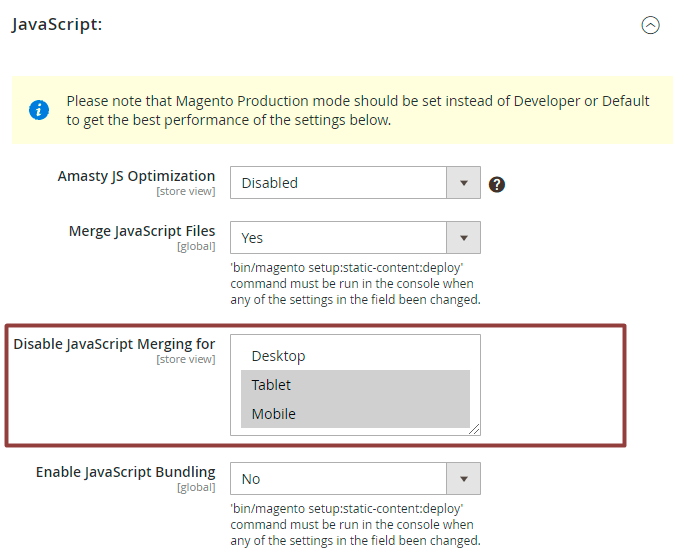This screenshot has width=685, height=557.
Task: Click the Disable JavaScript Merging for label
Action: (x=114, y=344)
